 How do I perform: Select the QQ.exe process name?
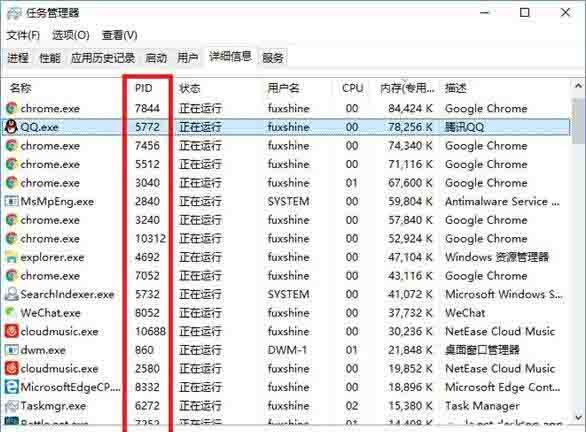[x=39, y=127]
